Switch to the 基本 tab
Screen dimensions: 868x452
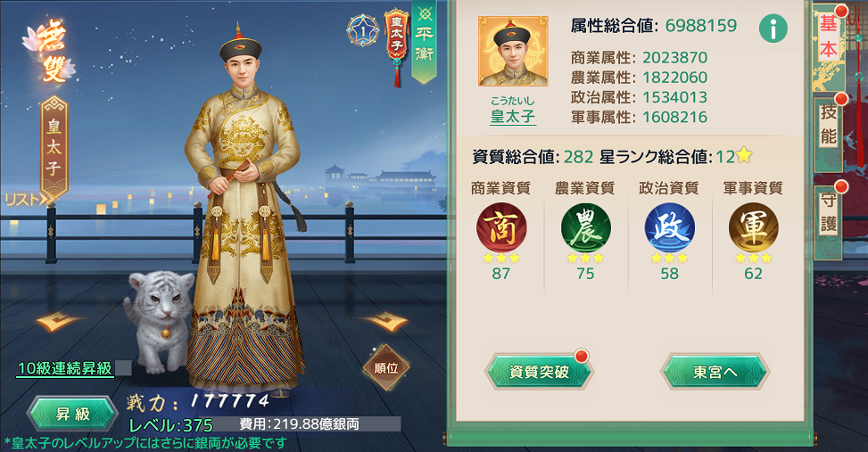pos(829,37)
